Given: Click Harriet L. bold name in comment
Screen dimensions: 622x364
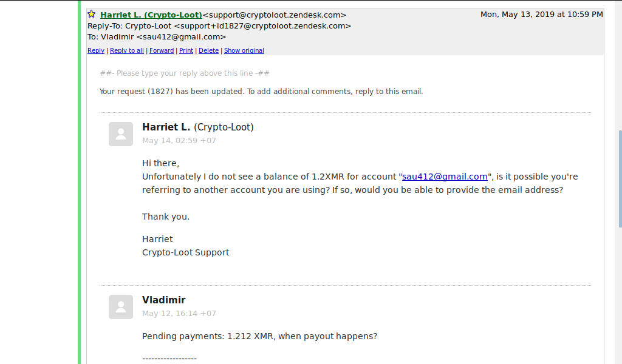Looking at the screenshot, I should pyautogui.click(x=166, y=127).
